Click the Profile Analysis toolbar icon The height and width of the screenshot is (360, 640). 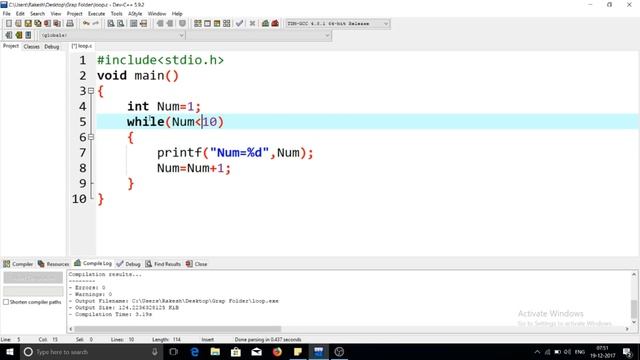point(265,24)
